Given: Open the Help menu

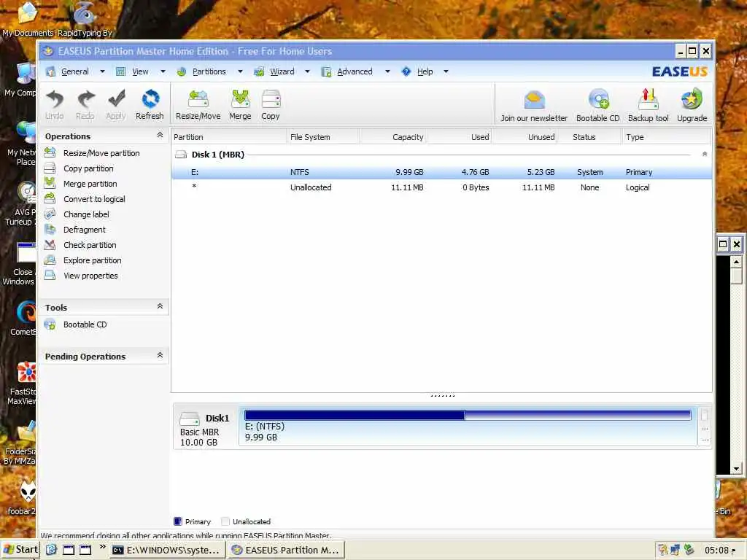Looking at the screenshot, I should tap(425, 71).
